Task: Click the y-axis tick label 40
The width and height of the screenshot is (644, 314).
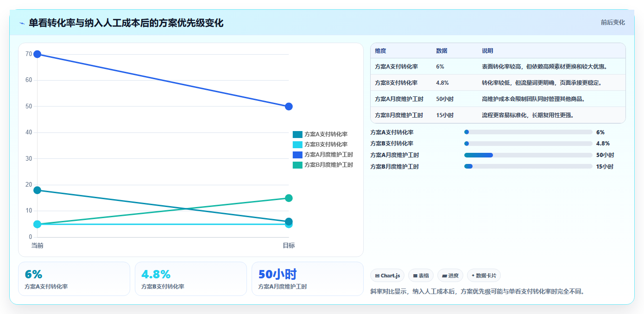Action: click(x=29, y=132)
